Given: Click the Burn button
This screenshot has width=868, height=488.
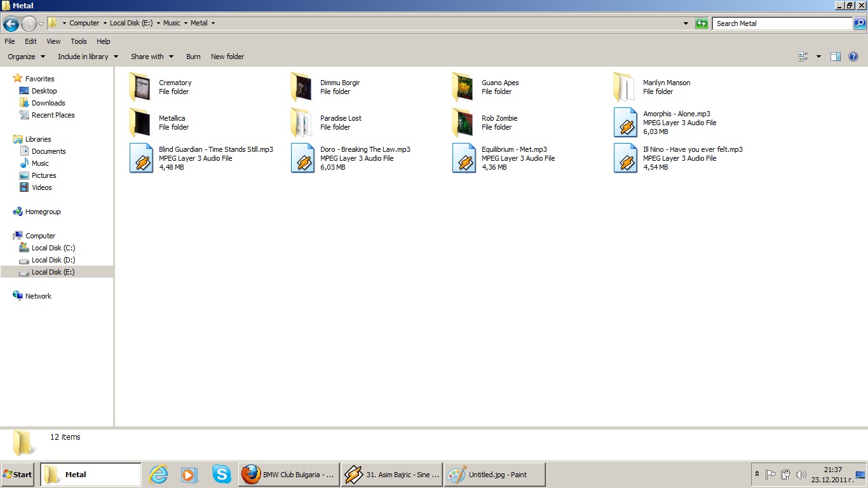Looking at the screenshot, I should coord(193,57).
